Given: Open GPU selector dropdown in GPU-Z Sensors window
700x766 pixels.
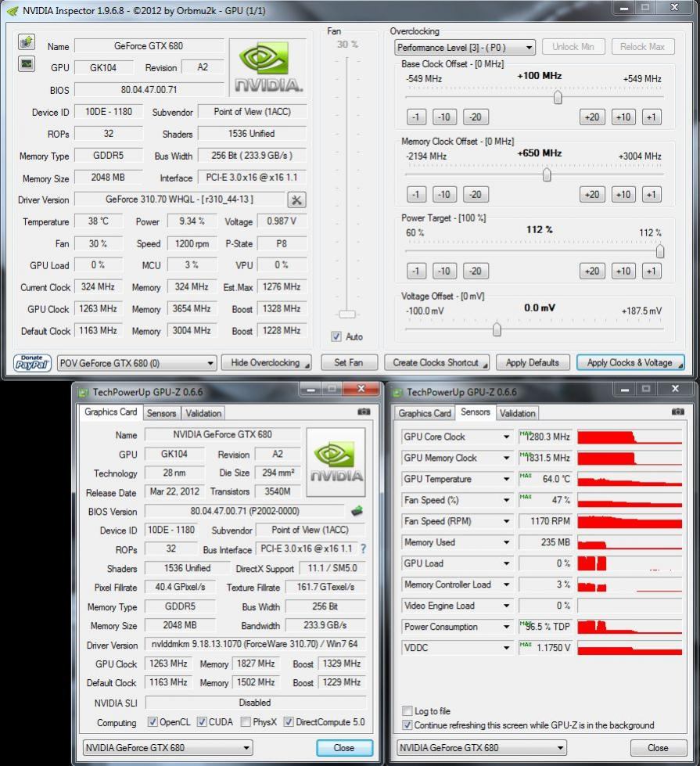Looking at the screenshot, I should click(x=482, y=748).
